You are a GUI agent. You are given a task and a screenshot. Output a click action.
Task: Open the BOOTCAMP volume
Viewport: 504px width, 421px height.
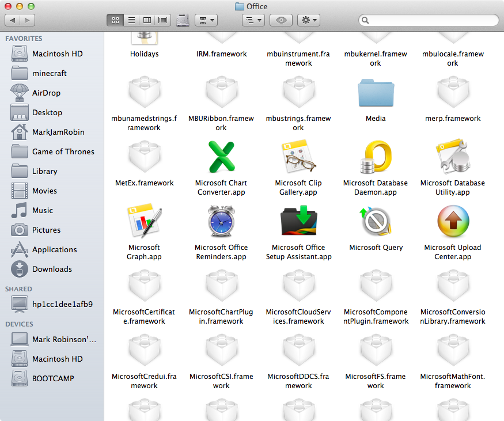(52, 378)
